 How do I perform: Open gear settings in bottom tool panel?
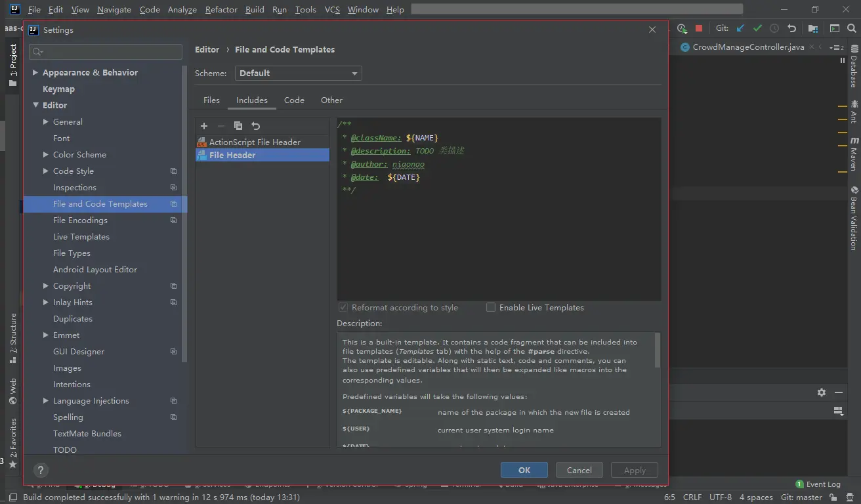(822, 392)
